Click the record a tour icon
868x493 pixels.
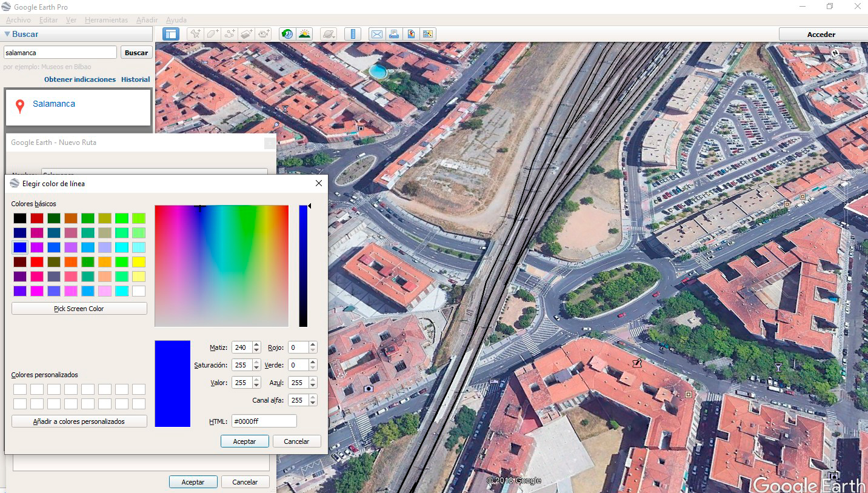coord(264,34)
